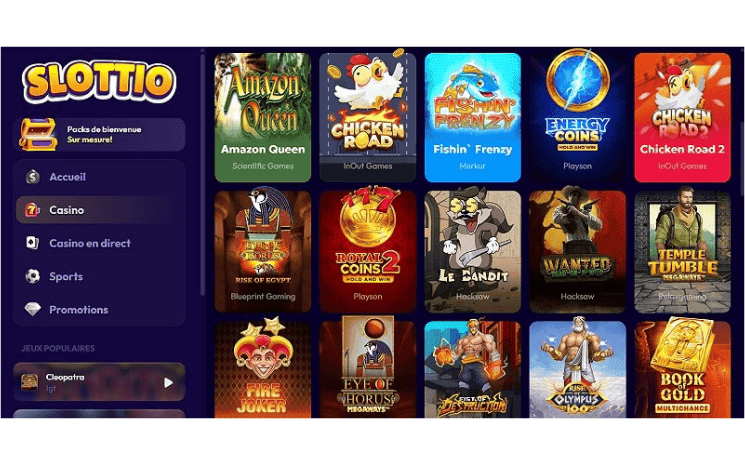Select the Fishin' Frenzy game

[x=473, y=117]
